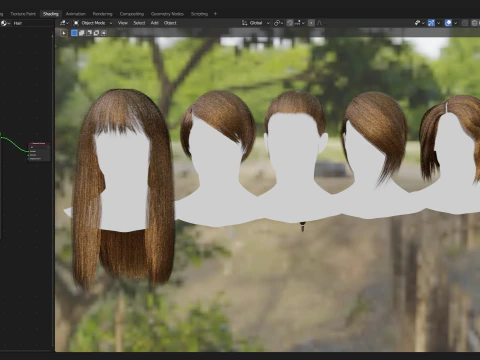Click the Displacement input socket
The height and width of the screenshot is (360, 480).
point(28,159)
